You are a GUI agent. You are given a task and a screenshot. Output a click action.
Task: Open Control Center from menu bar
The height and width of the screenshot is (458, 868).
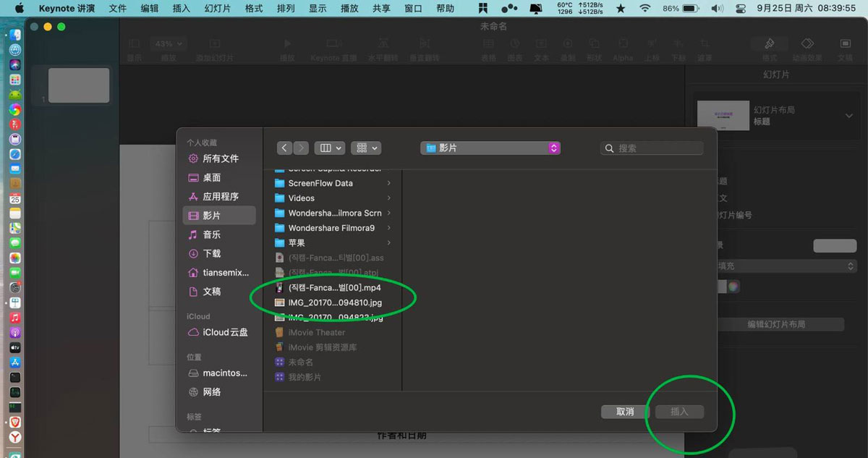[740, 9]
